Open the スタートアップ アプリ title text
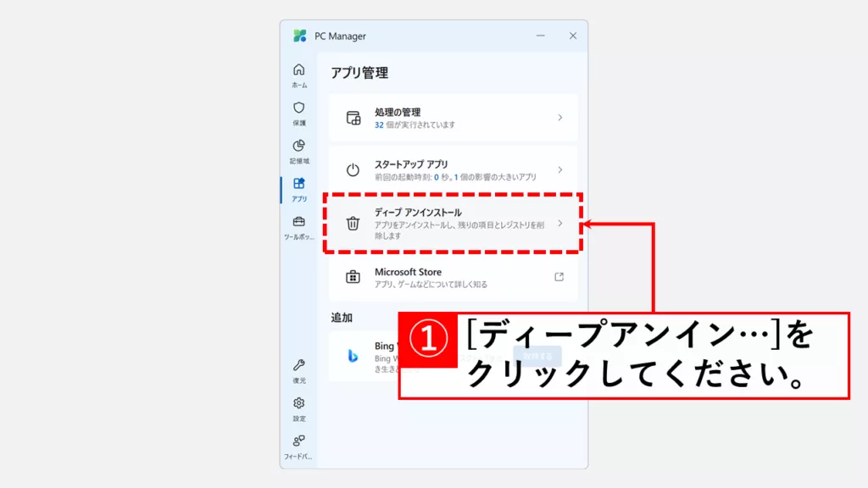This screenshot has width=868, height=488. [x=411, y=164]
